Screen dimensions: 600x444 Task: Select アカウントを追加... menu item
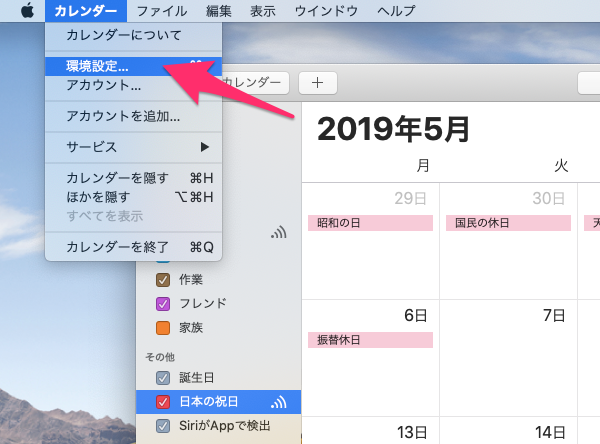click(x=134, y=116)
